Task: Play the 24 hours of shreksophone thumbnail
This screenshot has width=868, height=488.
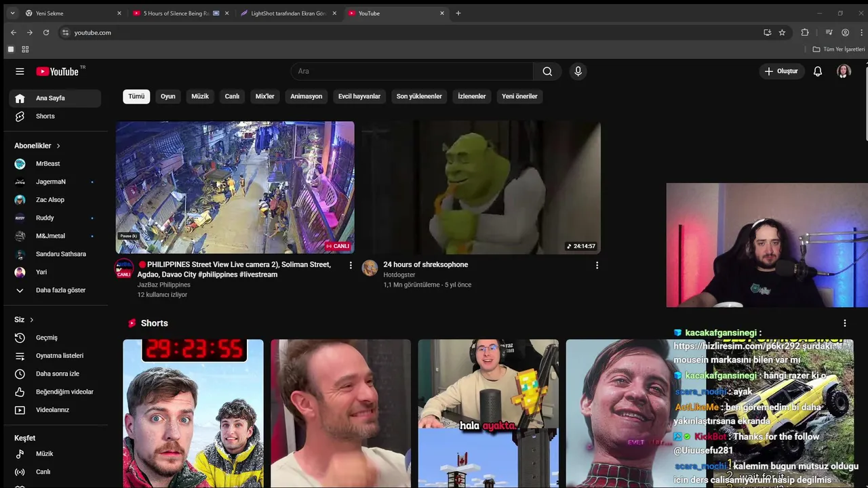Action: click(x=481, y=187)
